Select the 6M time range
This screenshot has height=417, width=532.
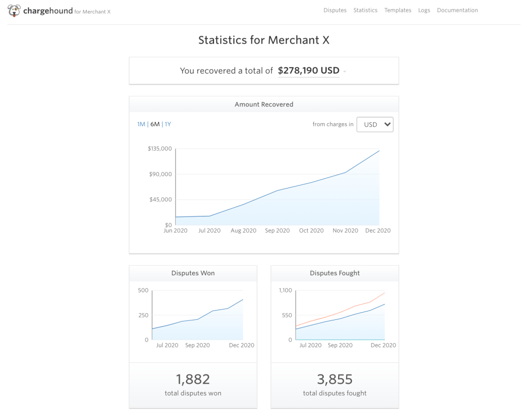point(155,124)
